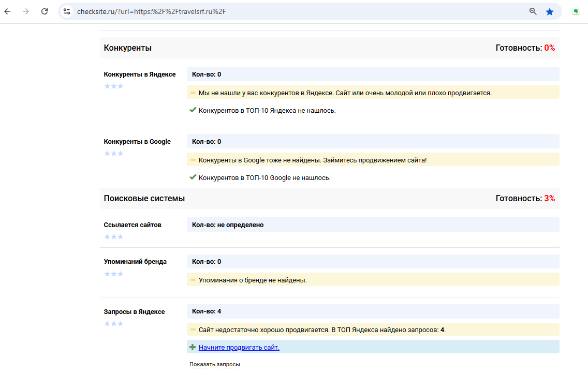The image size is (588, 375).
Task: Click the Упоминаний бренда label
Action: pyautogui.click(x=135, y=262)
